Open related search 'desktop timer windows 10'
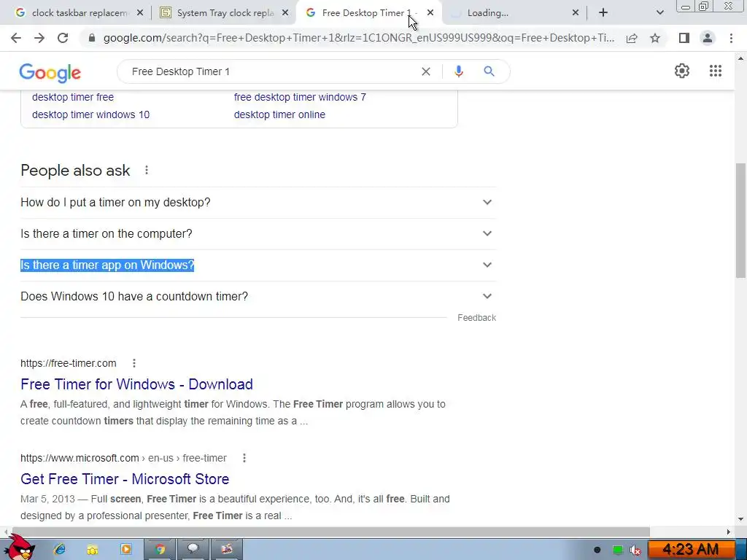 coord(90,114)
